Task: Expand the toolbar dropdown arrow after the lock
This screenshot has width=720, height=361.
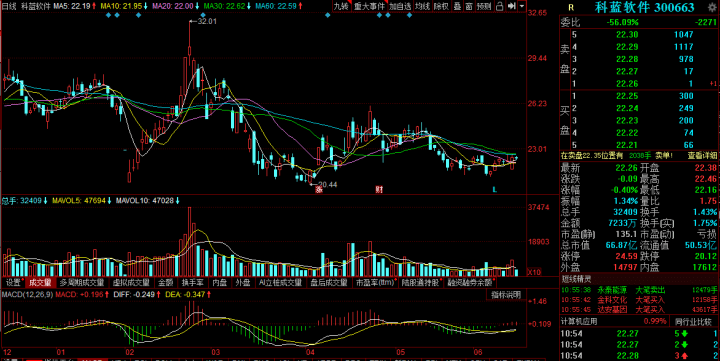Action: click(x=522, y=6)
